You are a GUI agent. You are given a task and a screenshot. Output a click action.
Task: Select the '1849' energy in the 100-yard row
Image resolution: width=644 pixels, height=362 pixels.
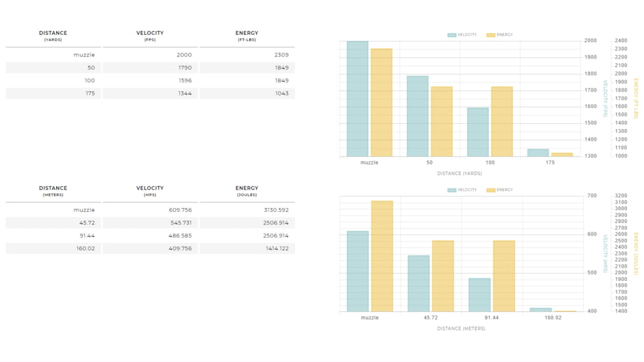pos(282,80)
